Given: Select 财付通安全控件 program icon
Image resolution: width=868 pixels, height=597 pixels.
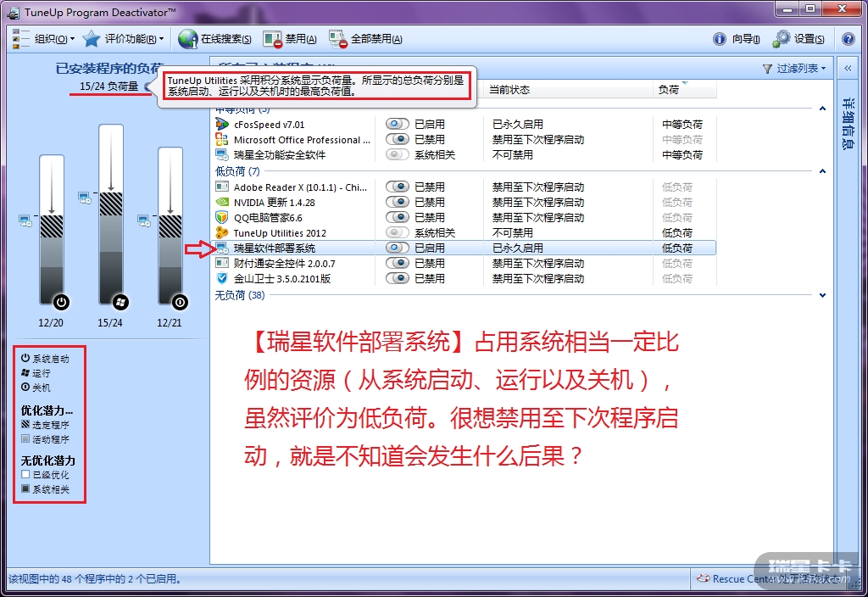Looking at the screenshot, I should coord(222,263).
